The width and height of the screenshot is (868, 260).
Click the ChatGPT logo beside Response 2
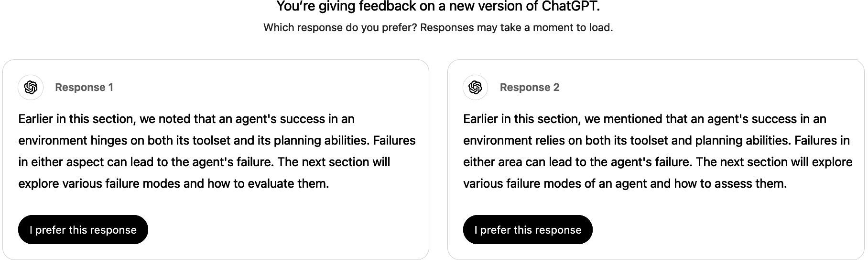475,87
